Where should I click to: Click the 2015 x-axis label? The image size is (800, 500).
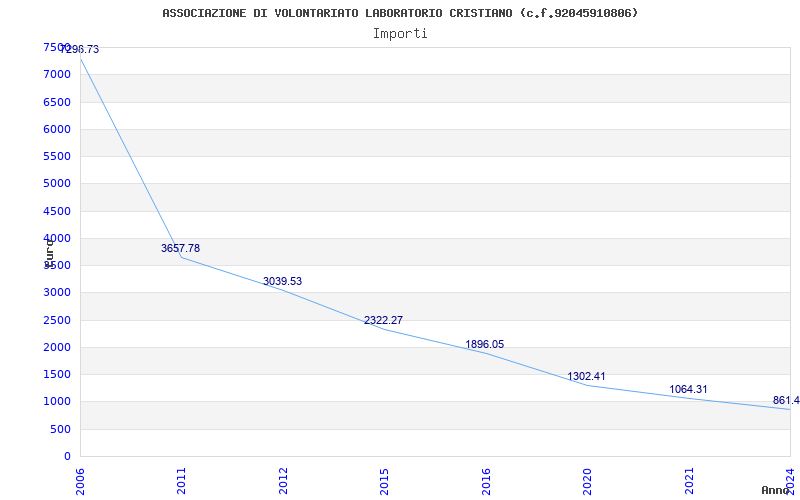click(384, 481)
